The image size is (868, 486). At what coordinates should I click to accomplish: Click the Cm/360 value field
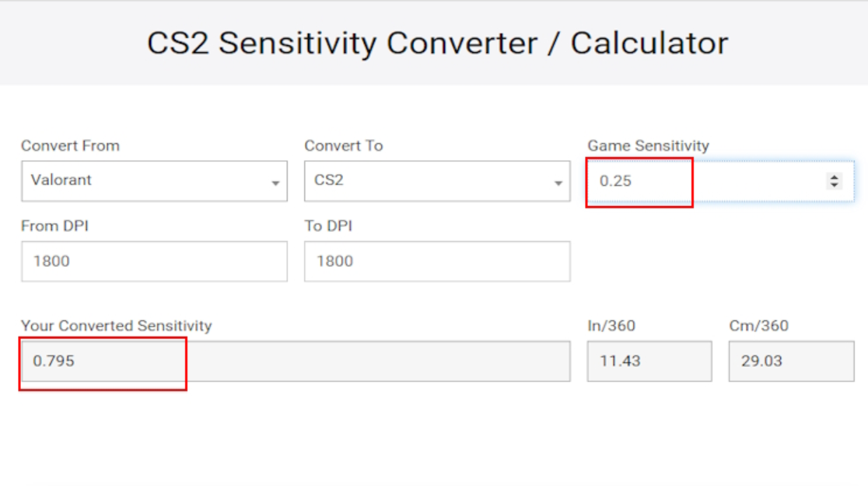(791, 362)
